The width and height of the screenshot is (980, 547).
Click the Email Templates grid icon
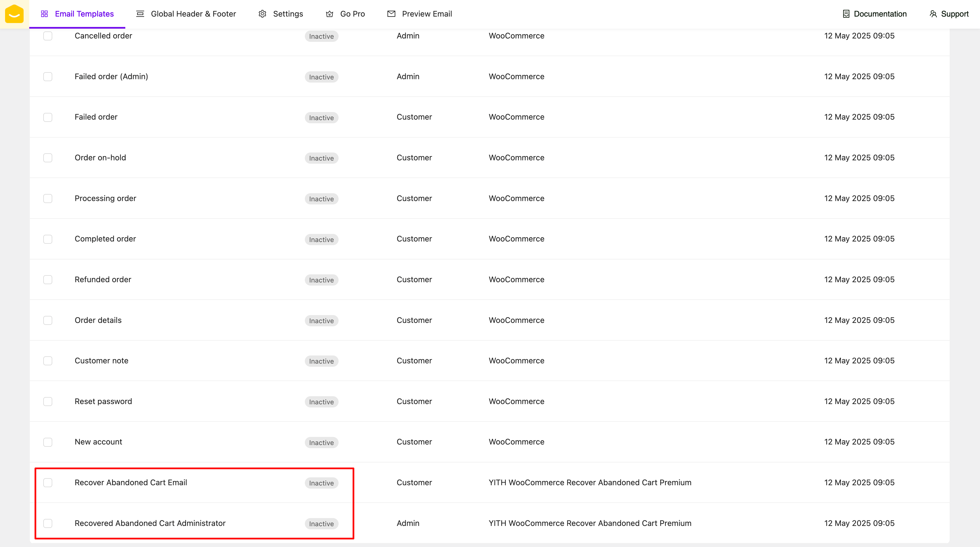(44, 14)
